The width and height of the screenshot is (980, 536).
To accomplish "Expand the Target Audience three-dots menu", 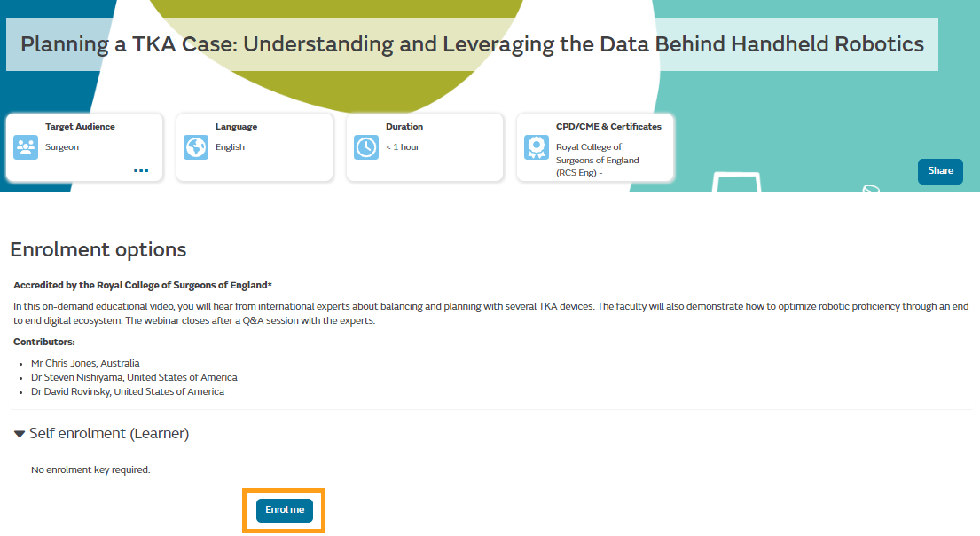I will click(141, 170).
